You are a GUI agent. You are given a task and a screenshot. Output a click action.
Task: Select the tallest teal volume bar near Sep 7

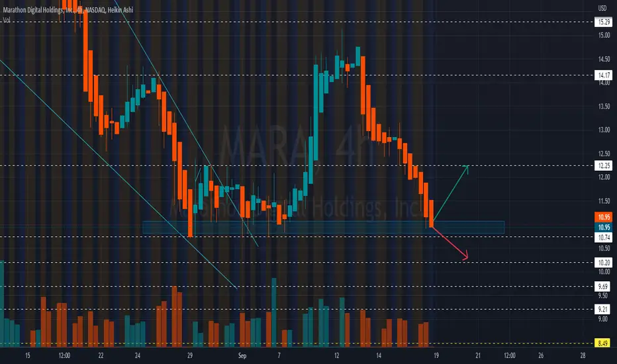click(x=274, y=312)
